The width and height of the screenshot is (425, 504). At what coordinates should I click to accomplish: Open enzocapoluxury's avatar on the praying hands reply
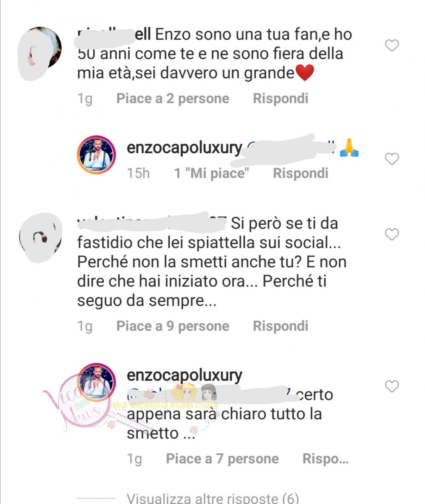pos(97,155)
